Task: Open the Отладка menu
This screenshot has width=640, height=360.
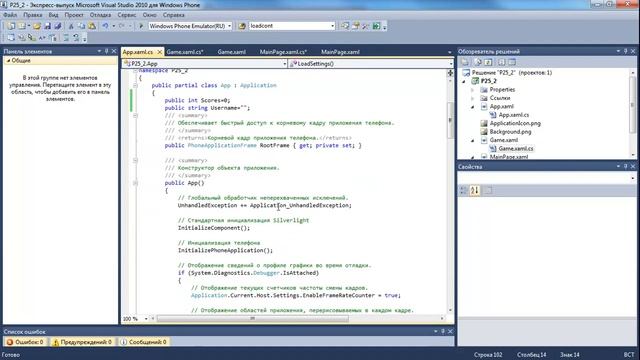Action: [x=100, y=15]
